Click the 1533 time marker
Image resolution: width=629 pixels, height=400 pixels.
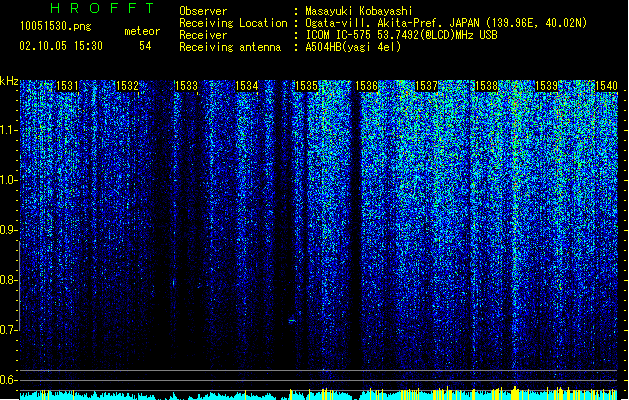point(187,86)
